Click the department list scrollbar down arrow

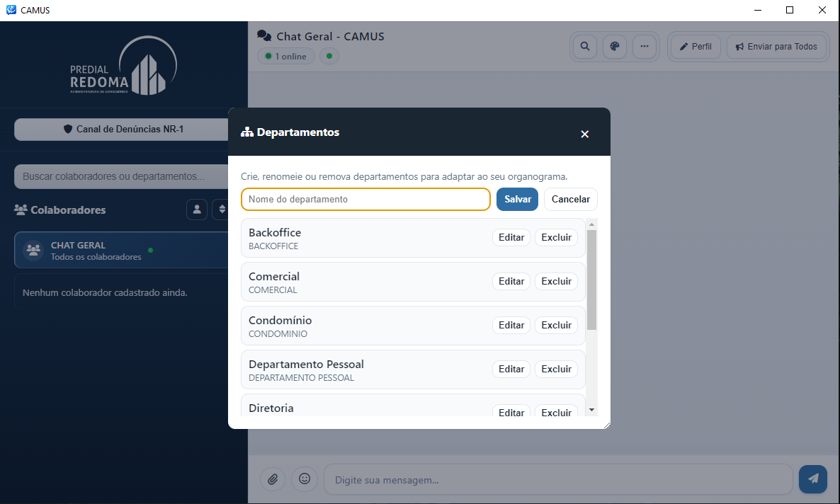click(x=591, y=410)
